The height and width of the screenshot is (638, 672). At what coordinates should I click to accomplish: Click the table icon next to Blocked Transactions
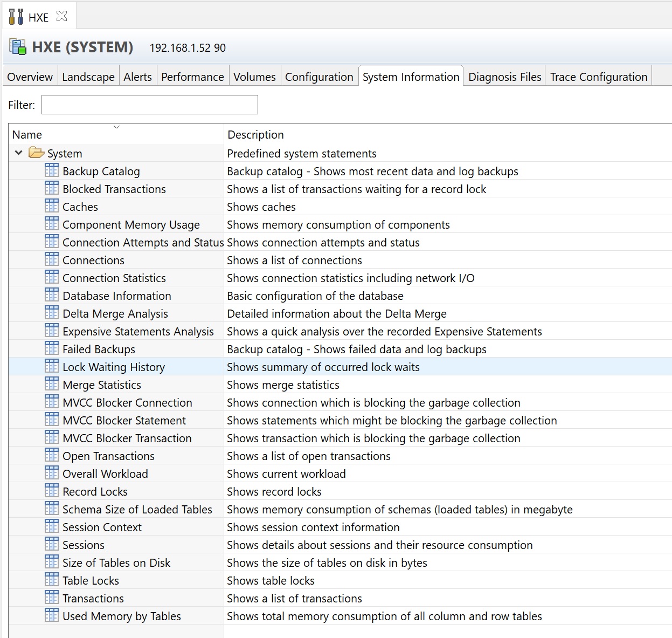(x=52, y=189)
